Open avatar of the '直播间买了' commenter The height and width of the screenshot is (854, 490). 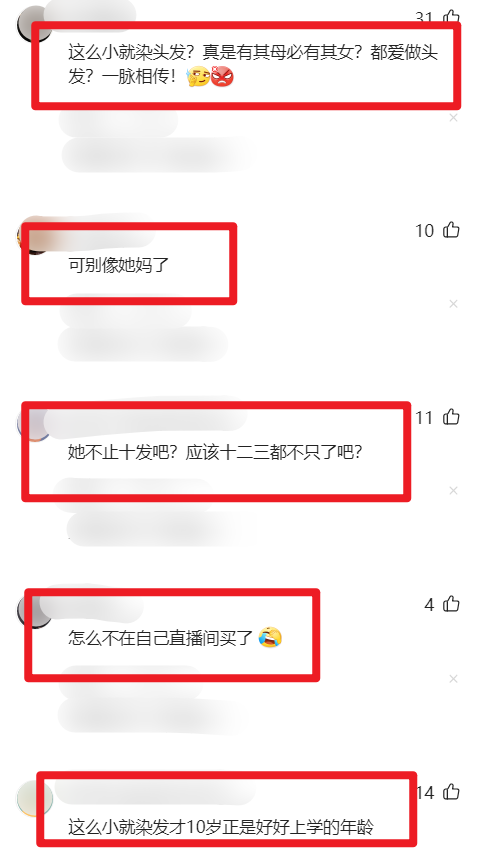(x=34, y=609)
